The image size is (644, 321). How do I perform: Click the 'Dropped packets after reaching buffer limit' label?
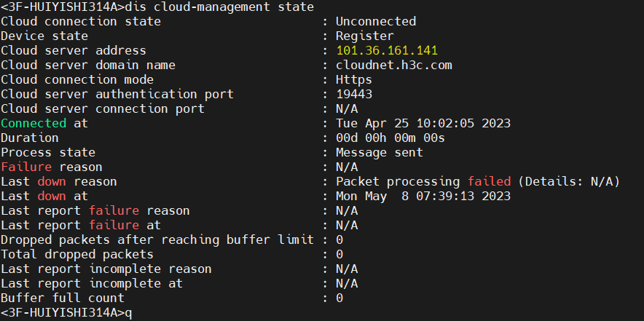(157, 240)
